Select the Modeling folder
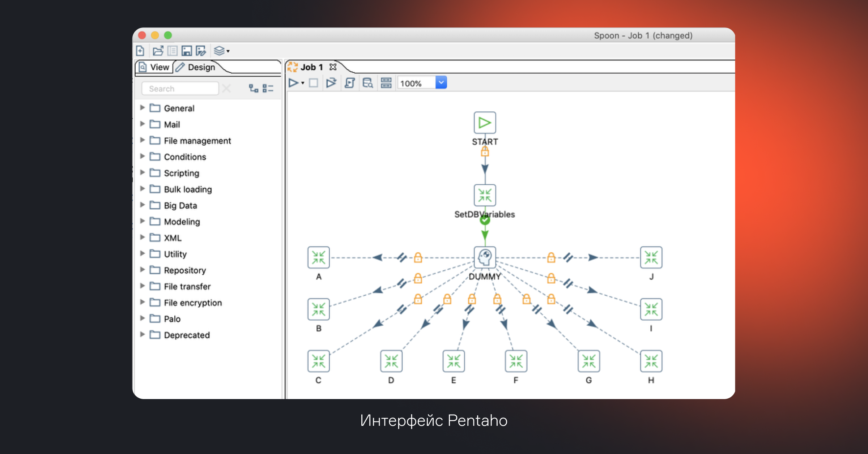This screenshot has height=454, width=868. coord(175,222)
